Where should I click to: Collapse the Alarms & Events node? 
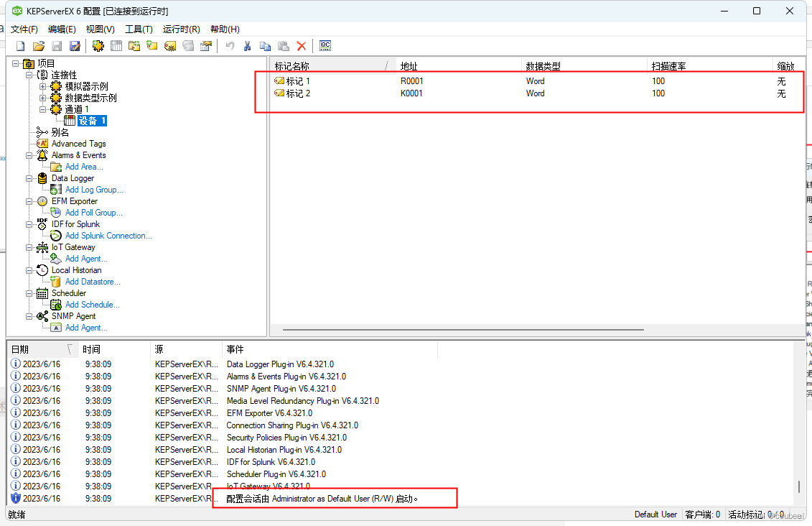(x=29, y=155)
